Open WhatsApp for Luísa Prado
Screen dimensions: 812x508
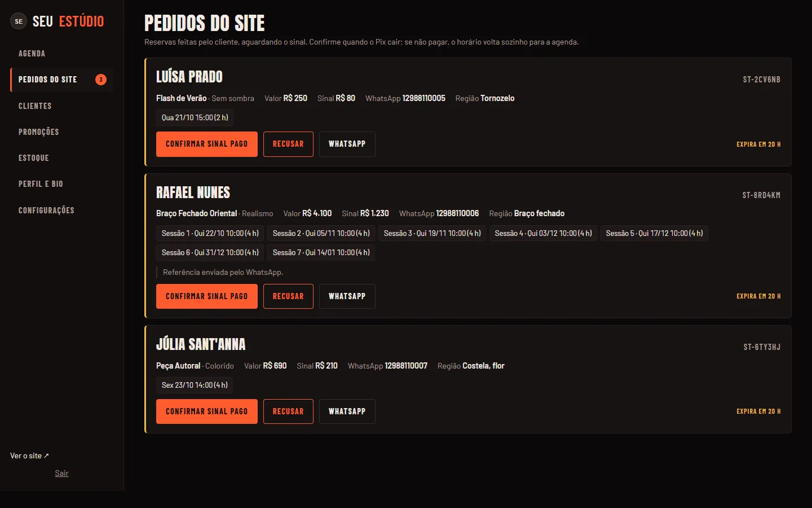(347, 144)
